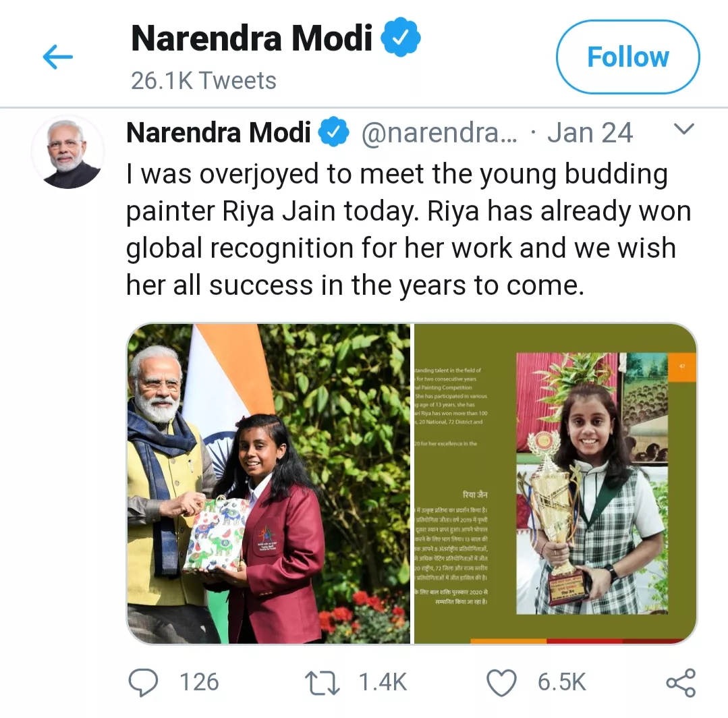Tap the share icon
The width and height of the screenshot is (728, 718).
point(680,682)
